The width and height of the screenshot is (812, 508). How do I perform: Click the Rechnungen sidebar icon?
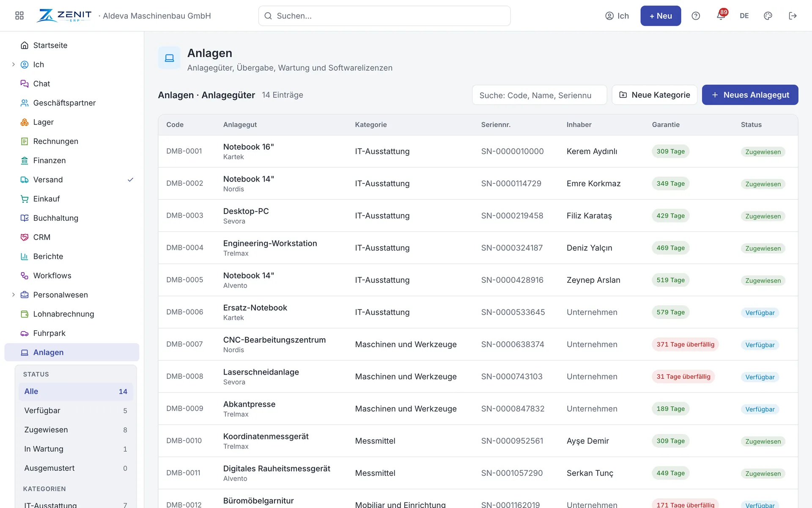[x=25, y=141]
